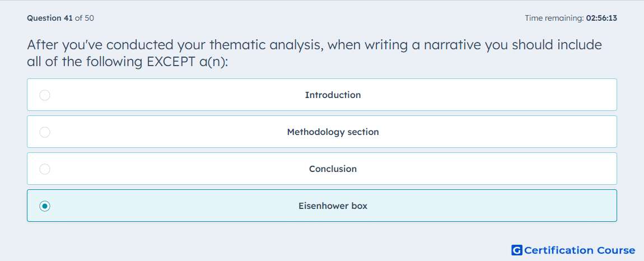Click the highlighted Eisenhower box answer card
The width and height of the screenshot is (644, 261).
[322, 206]
